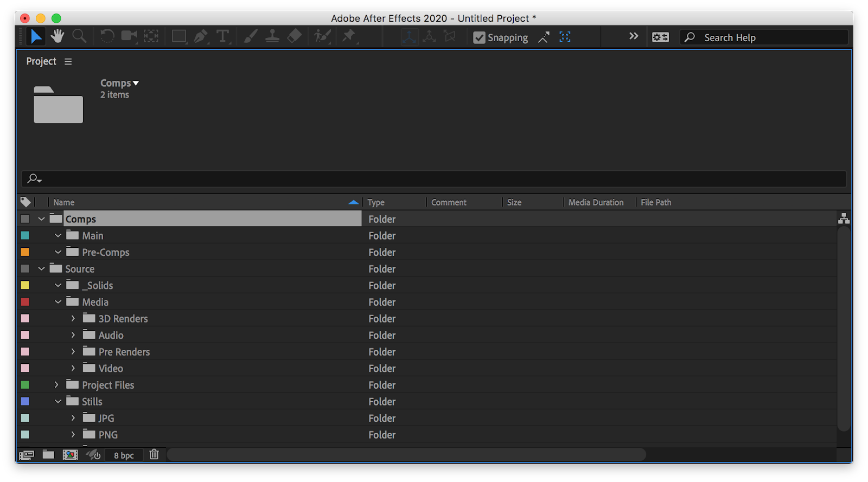
Task: Click the blue label swatch for Stills
Action: [x=25, y=401]
